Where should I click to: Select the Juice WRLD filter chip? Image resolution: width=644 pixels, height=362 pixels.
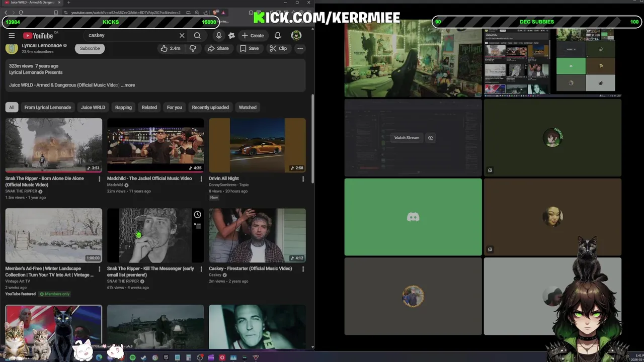[x=93, y=107]
